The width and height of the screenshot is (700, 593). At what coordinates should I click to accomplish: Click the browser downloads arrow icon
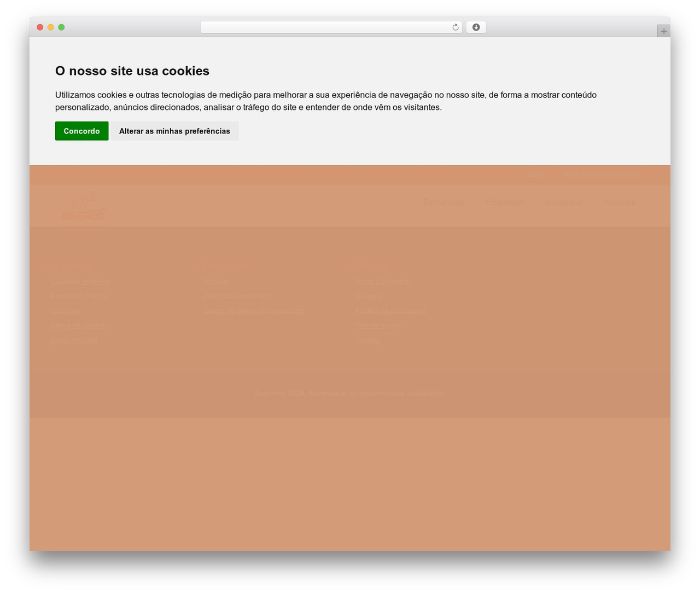[476, 27]
